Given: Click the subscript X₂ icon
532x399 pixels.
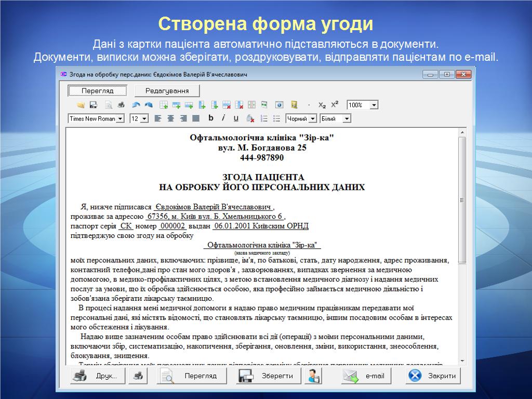Looking at the screenshot, I should (x=322, y=105).
